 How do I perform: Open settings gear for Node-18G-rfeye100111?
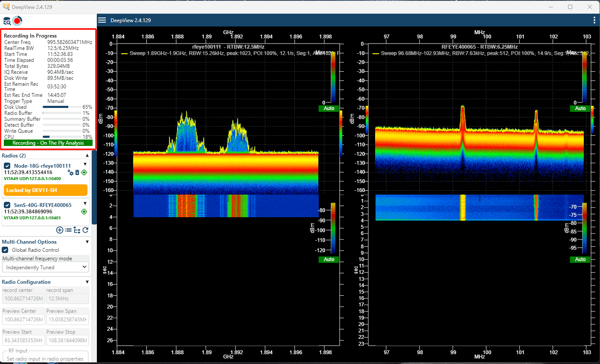click(x=70, y=172)
